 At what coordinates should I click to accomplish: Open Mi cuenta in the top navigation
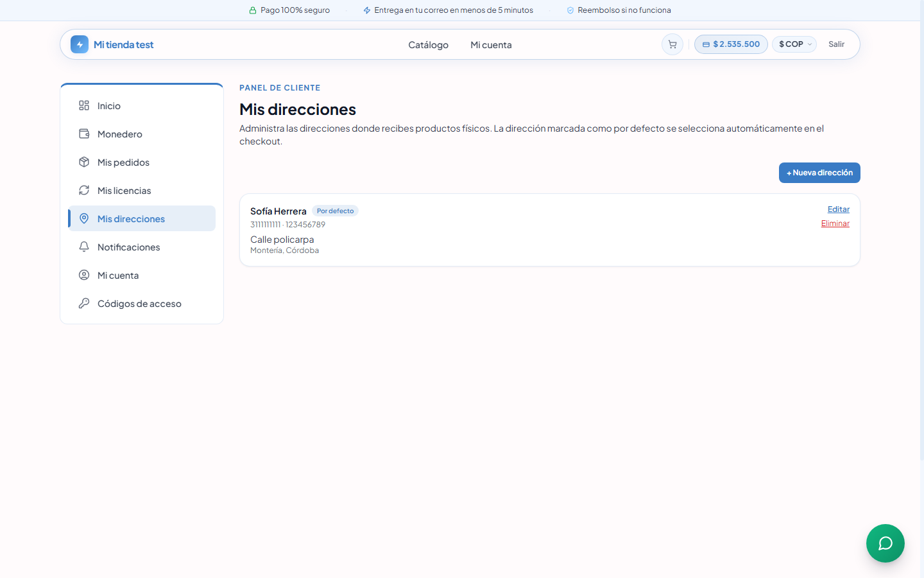click(x=491, y=45)
